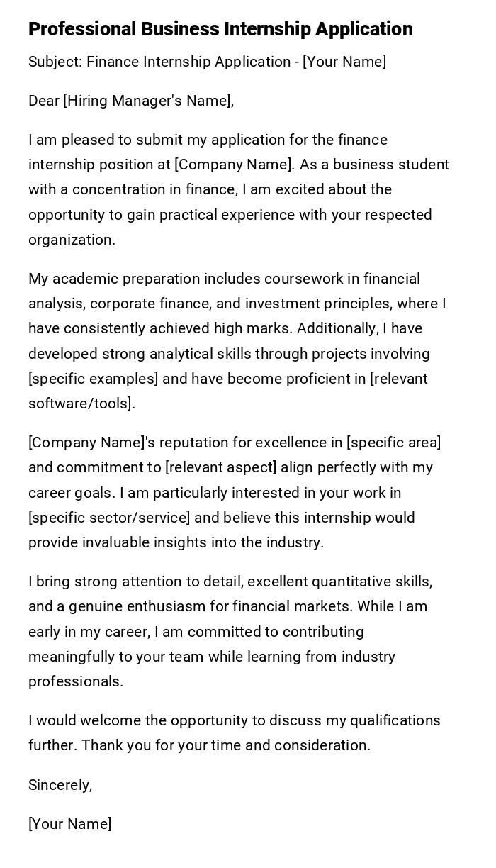Click the word professionals before the closing paragraph
Screen dimensions: 496x868
tap(75, 681)
